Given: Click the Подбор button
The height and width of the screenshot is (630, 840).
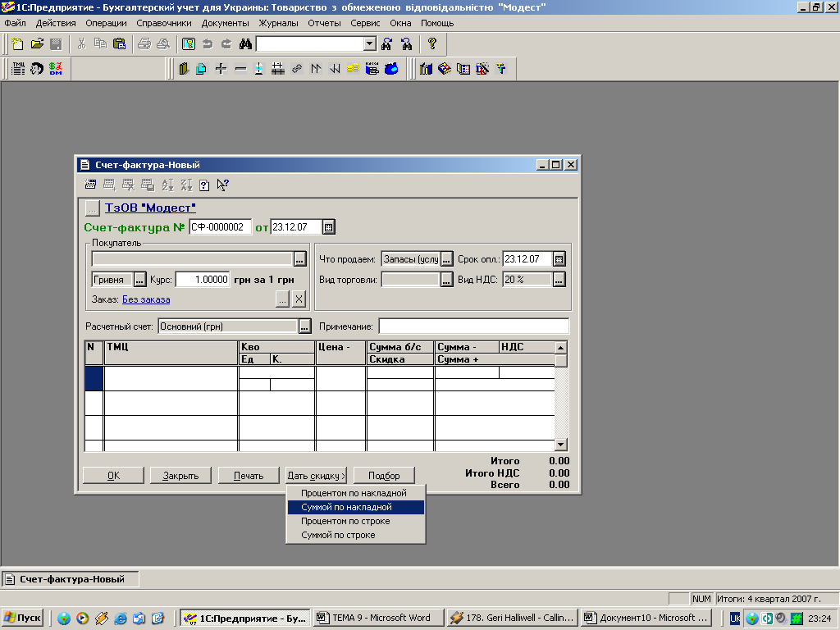Looking at the screenshot, I should [x=384, y=476].
